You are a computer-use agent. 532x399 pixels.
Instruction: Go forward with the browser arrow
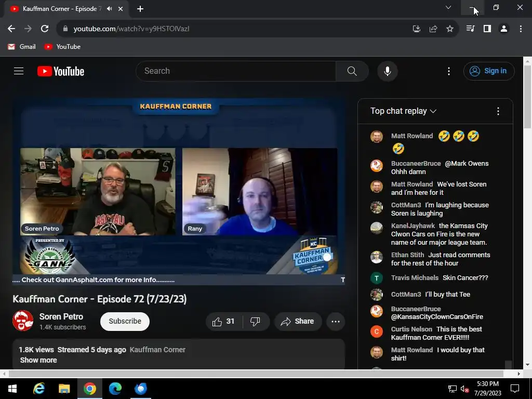pyautogui.click(x=28, y=29)
